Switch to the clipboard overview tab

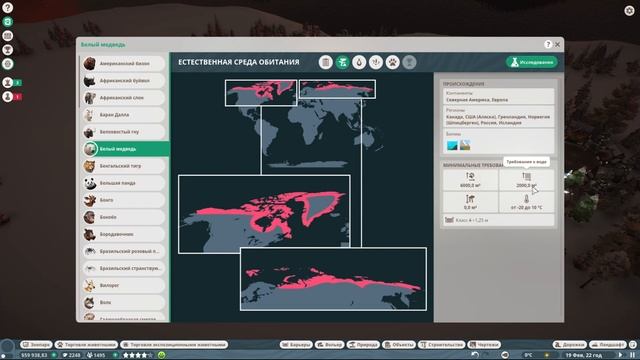[325, 62]
